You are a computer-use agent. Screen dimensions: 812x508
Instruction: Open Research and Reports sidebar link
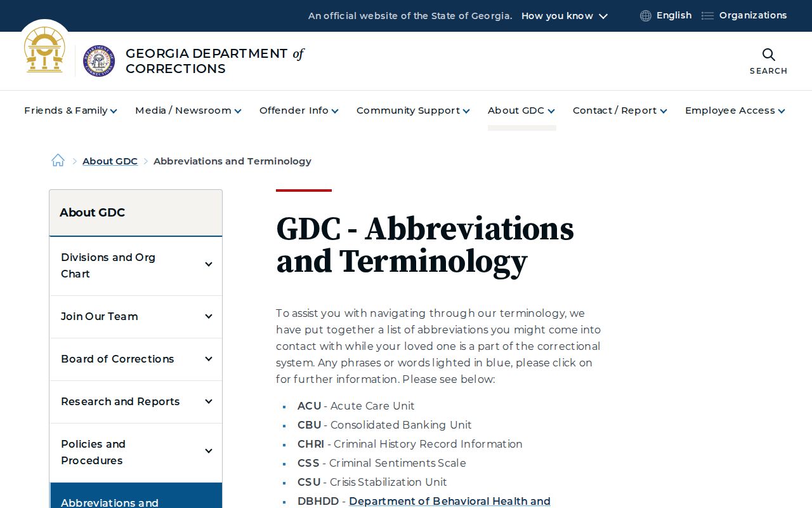pos(120,401)
